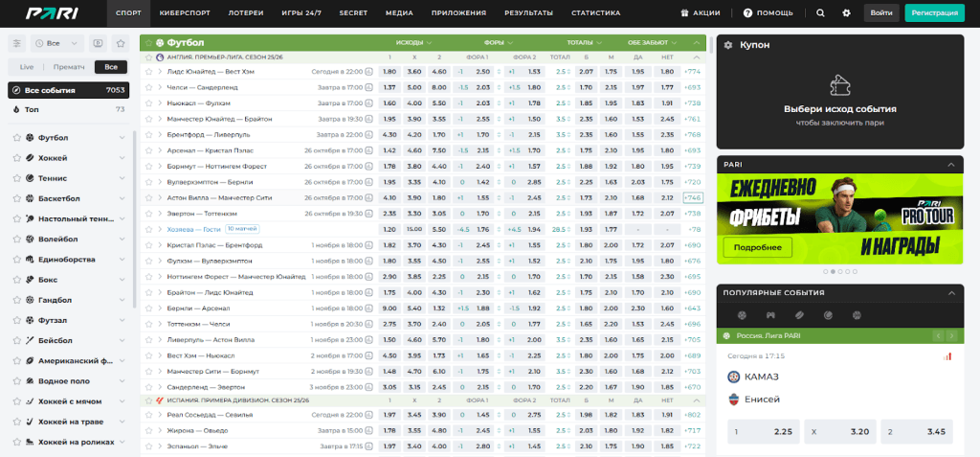Click the Войти login button
This screenshot has height=457, width=980.
[x=881, y=12]
